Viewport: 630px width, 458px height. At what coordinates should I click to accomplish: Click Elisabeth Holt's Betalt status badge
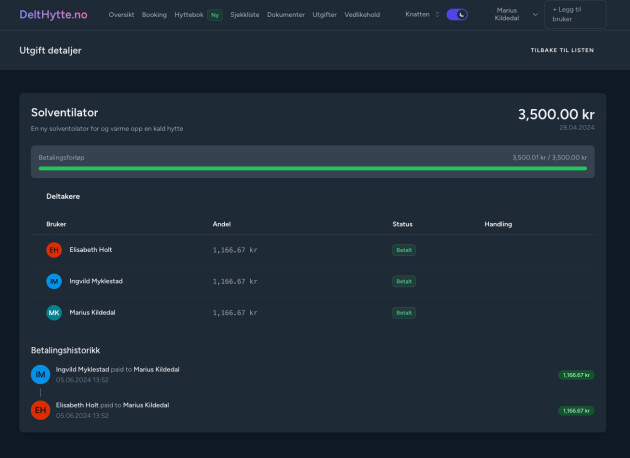coord(404,250)
